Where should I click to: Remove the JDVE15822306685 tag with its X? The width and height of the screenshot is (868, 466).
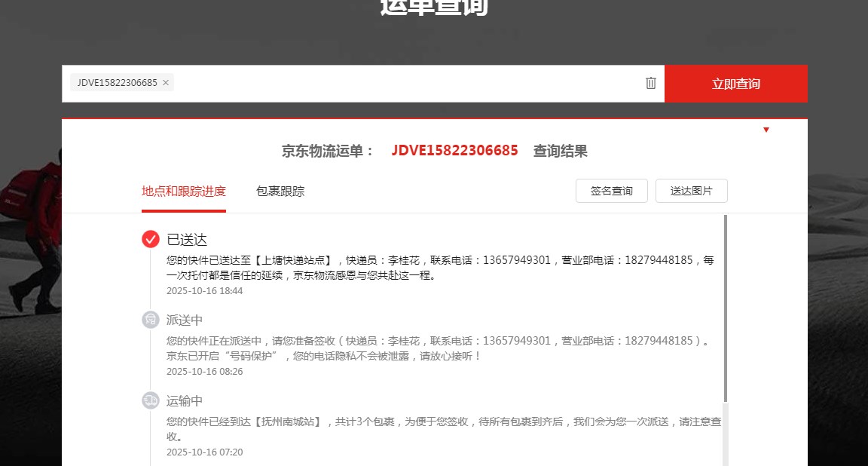point(166,83)
